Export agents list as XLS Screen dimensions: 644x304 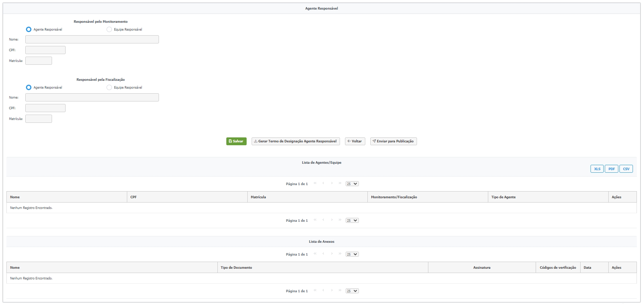(597, 169)
